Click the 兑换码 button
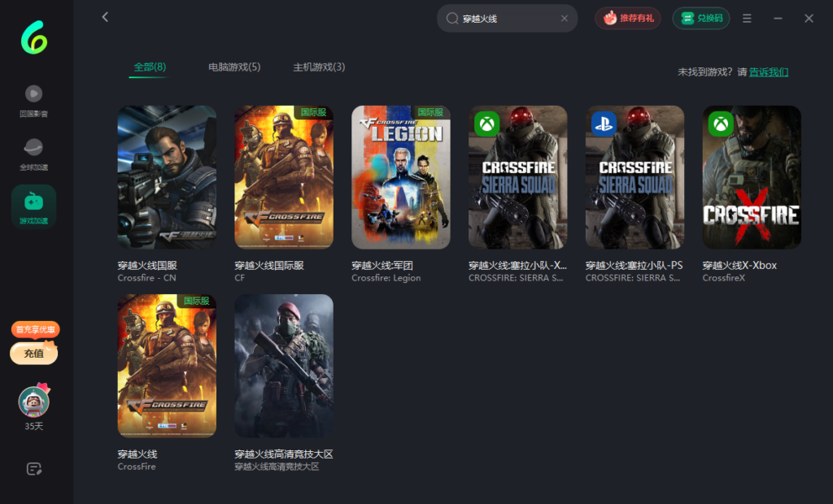833x504 pixels. point(700,18)
